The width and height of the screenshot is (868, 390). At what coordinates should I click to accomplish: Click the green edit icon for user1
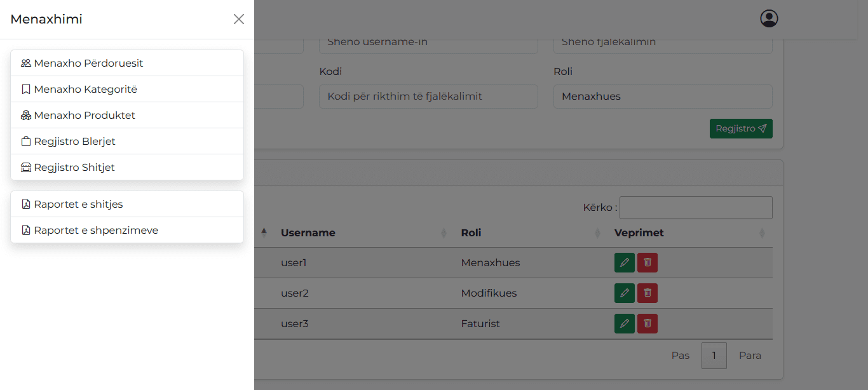click(624, 263)
